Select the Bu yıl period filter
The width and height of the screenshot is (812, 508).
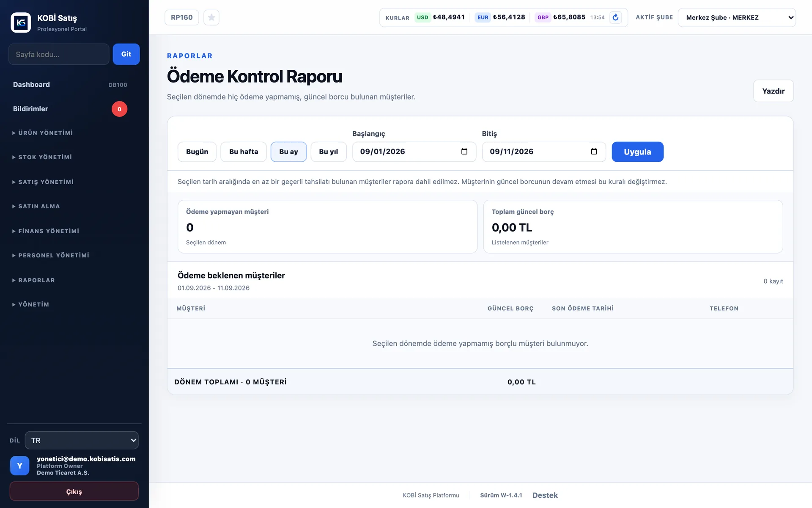pos(329,152)
